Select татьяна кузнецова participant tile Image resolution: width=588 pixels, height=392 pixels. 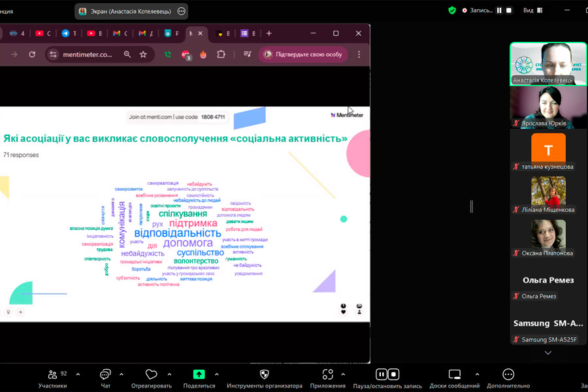click(548, 151)
